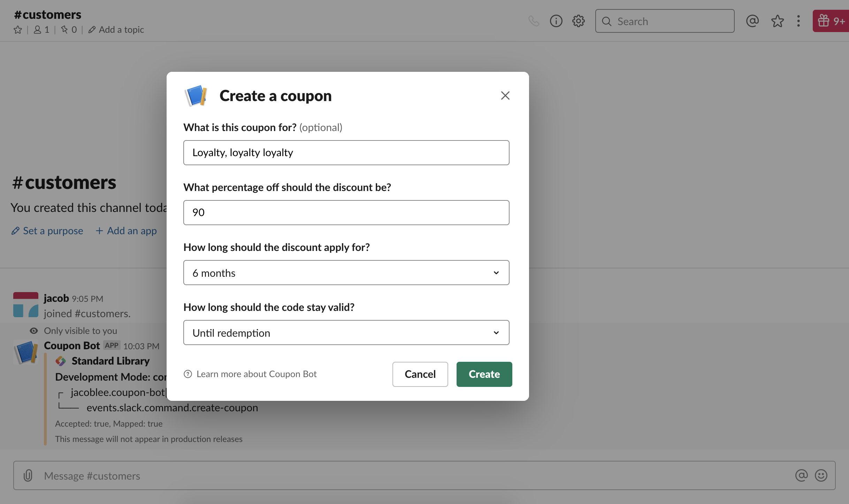Open emoji picker in message box
The height and width of the screenshot is (504, 849).
821,475
